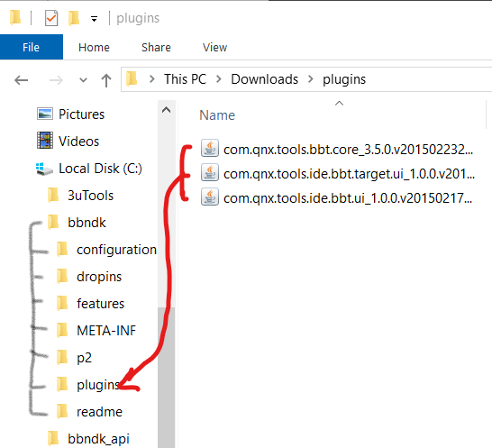This screenshot has width=492, height=448.
Task: Select com.qnx.tools.ide.bbt.ui_1.0.0 jar file
Action: click(348, 198)
